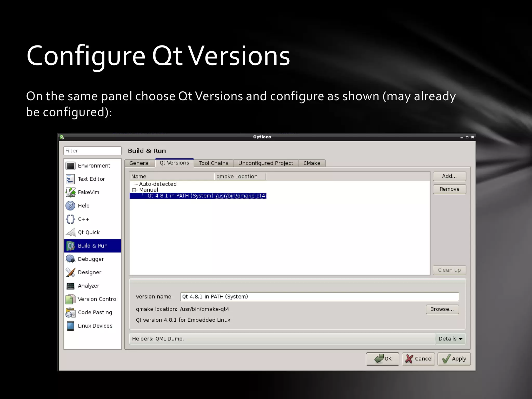Image resolution: width=532 pixels, height=399 pixels.
Task: Click the C++ curly braces icon
Action: click(70, 219)
